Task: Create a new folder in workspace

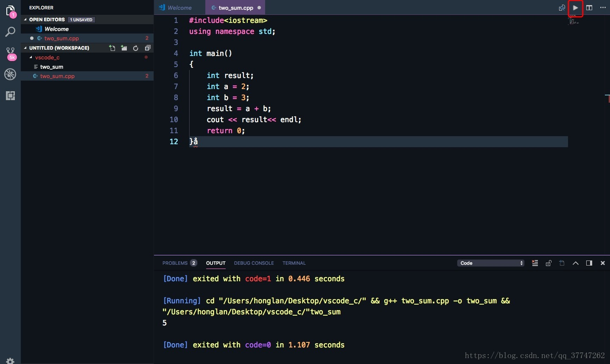Action: pyautogui.click(x=124, y=48)
